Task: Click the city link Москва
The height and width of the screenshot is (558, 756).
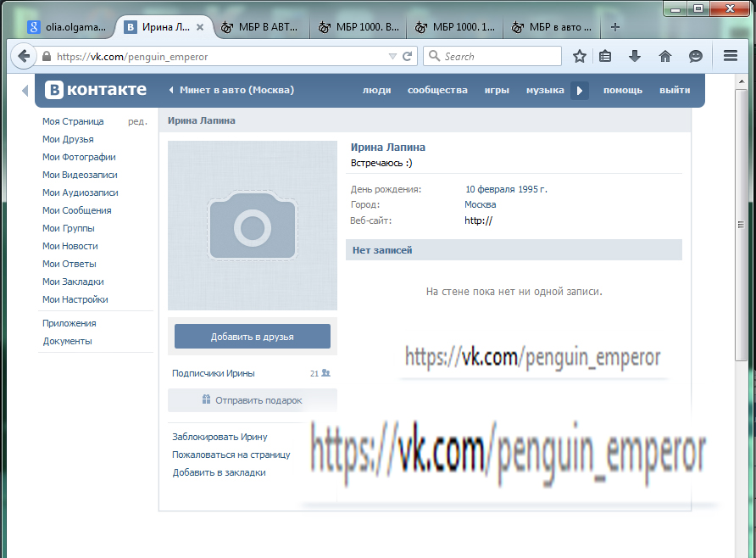Action: tap(481, 205)
